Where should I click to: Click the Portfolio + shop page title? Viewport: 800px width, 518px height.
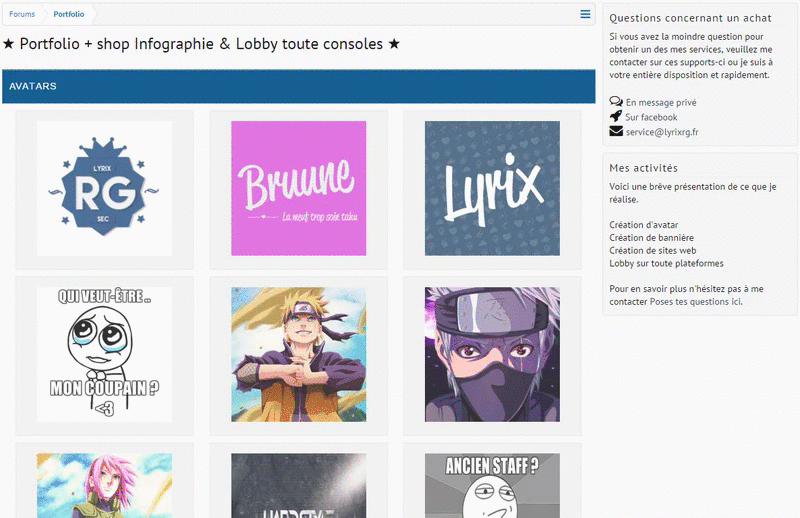(201, 44)
